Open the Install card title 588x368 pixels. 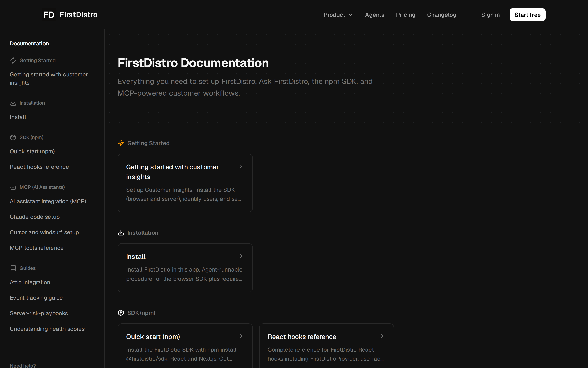(136, 257)
